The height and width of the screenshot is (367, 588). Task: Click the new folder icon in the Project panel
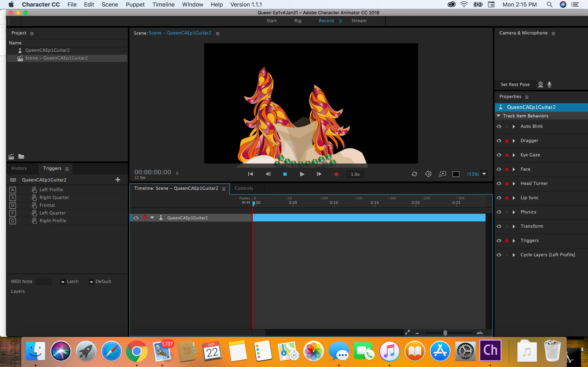point(21,157)
